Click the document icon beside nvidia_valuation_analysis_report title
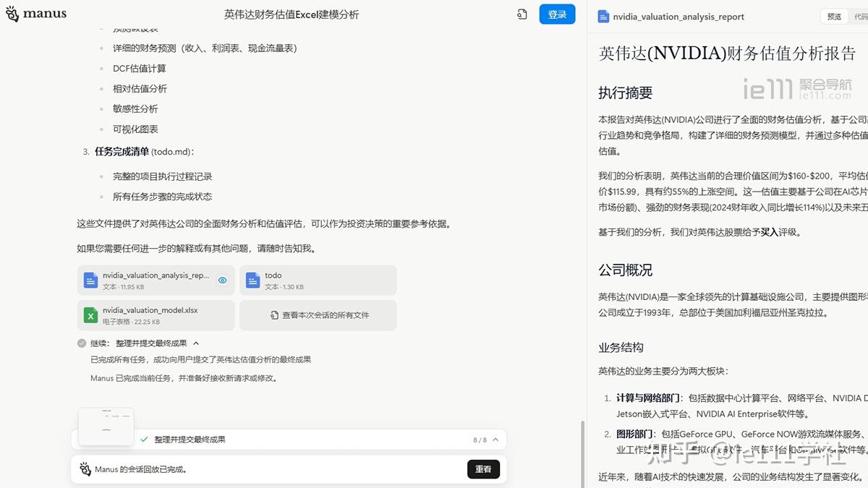Image resolution: width=868 pixels, height=488 pixels. 603,16
